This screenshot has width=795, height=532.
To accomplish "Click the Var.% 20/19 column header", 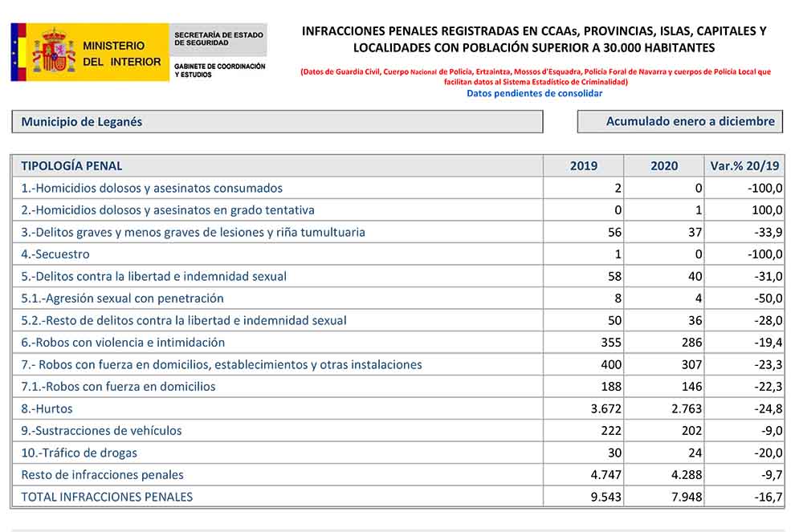I will pyautogui.click(x=745, y=166).
